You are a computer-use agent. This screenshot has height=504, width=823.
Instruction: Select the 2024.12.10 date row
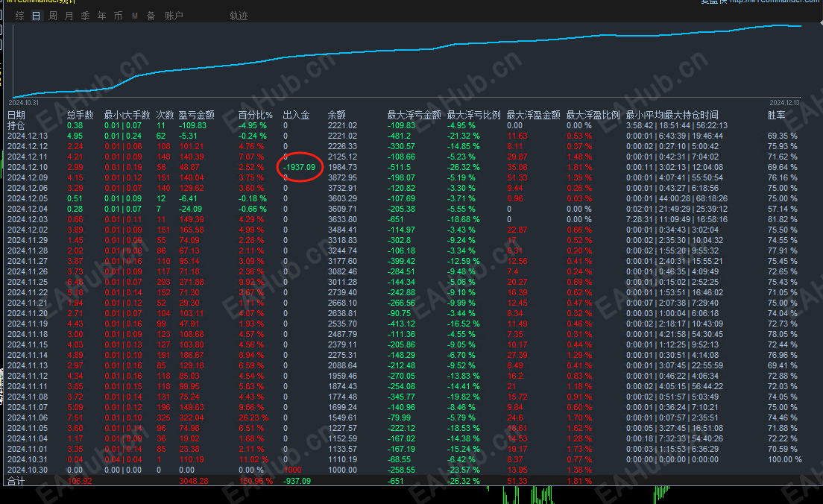click(28, 167)
